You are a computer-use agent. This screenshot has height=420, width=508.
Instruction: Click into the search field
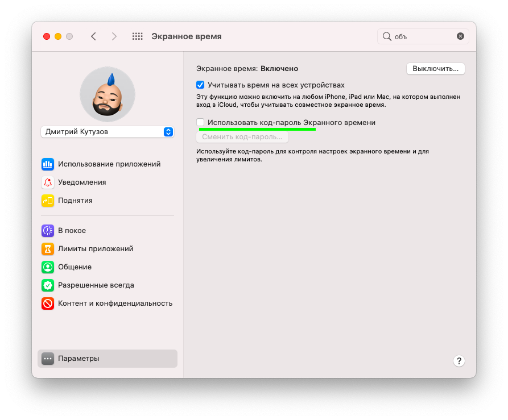tap(423, 36)
